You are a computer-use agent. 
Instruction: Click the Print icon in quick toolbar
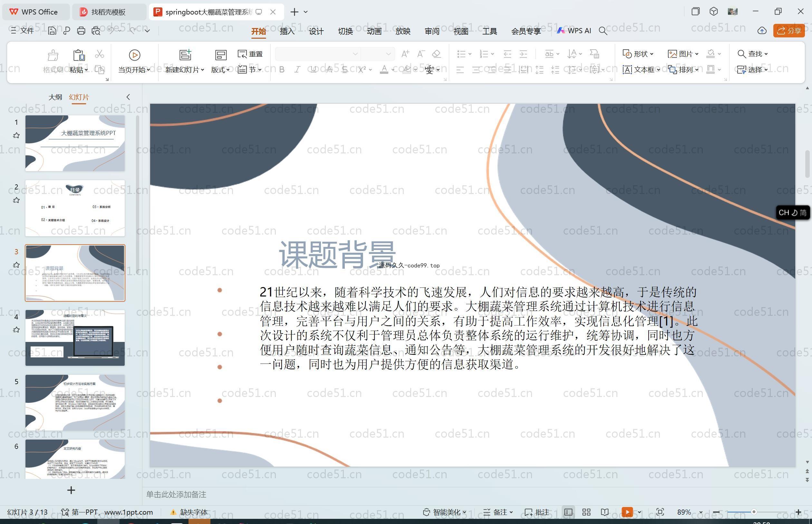coord(81,31)
